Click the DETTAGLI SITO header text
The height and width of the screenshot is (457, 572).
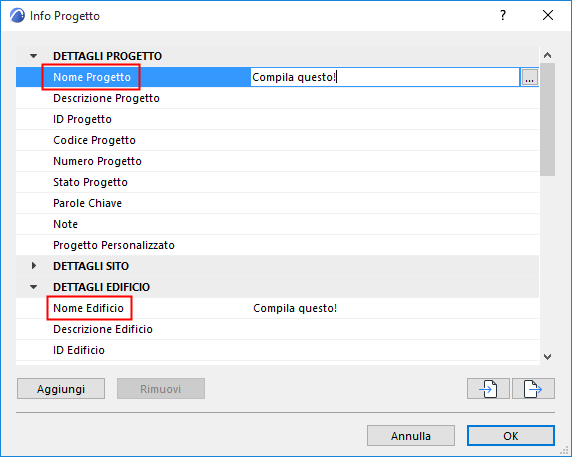[x=91, y=266]
